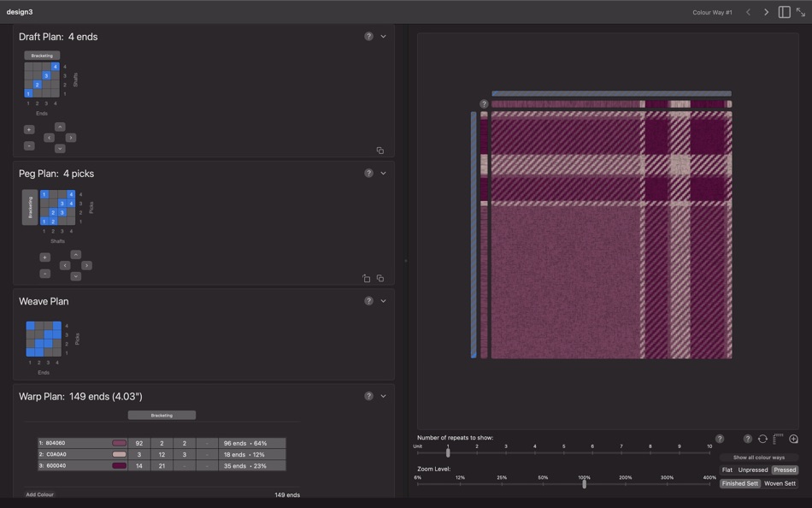
Task: Open Draft Plan help question mark
Action: point(368,36)
